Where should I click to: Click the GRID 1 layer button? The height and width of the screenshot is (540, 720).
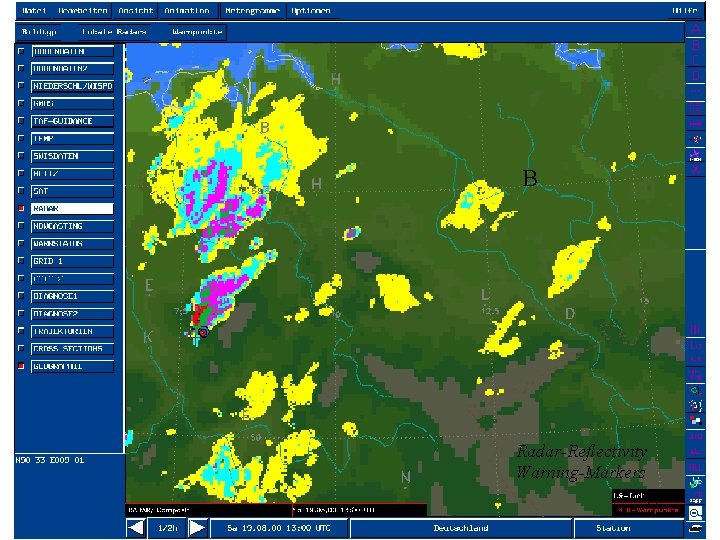(x=73, y=261)
